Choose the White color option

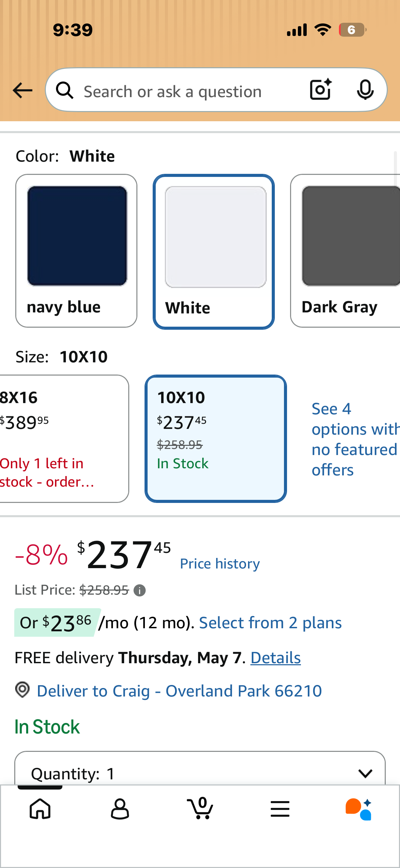point(213,251)
